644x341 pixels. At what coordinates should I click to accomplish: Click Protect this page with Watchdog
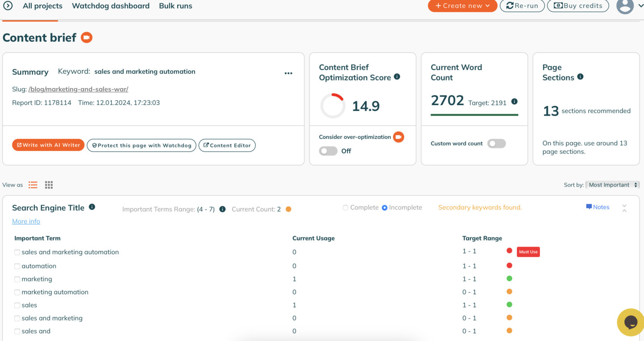point(141,145)
